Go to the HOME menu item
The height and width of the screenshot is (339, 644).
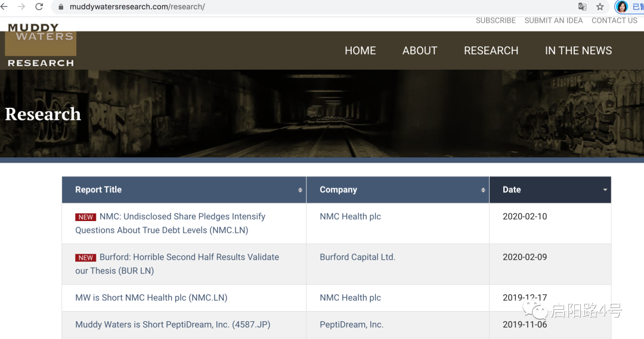(360, 51)
